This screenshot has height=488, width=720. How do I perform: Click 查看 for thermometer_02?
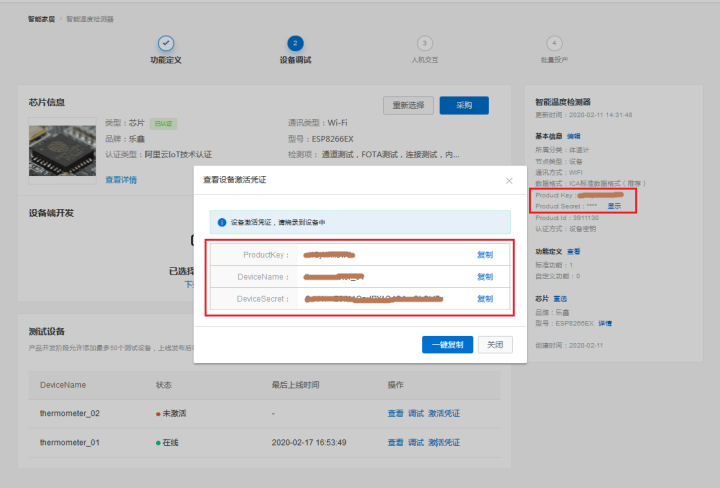395,414
